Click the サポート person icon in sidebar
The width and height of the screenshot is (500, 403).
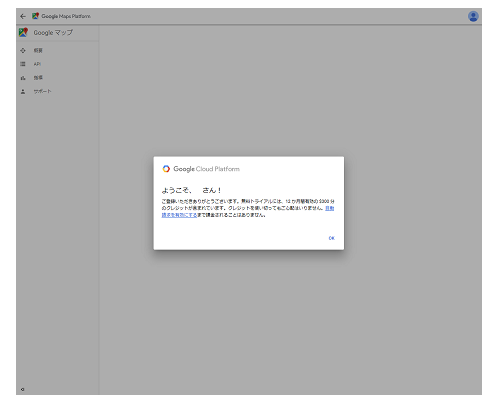click(x=23, y=91)
